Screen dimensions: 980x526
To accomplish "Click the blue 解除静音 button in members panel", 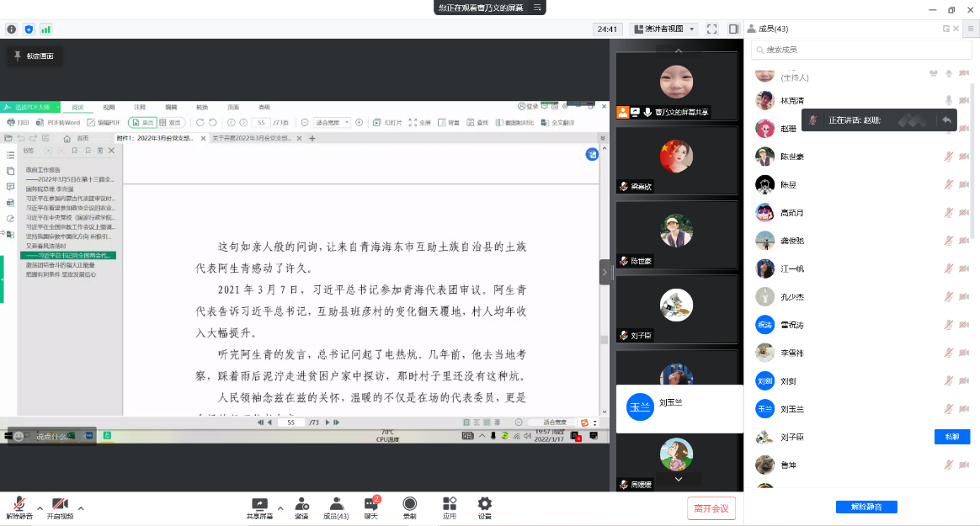I will (x=865, y=507).
